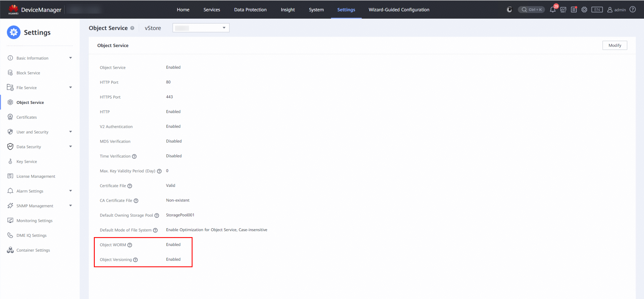This screenshot has height=299, width=644.
Task: Open DME IQ Settings page
Action: point(31,236)
